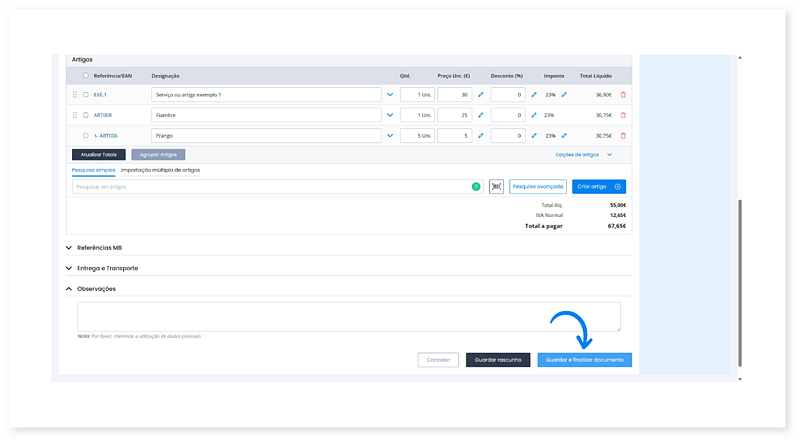800x442 pixels.
Task: Switch to Pesquisa simples tab
Action: (93, 170)
